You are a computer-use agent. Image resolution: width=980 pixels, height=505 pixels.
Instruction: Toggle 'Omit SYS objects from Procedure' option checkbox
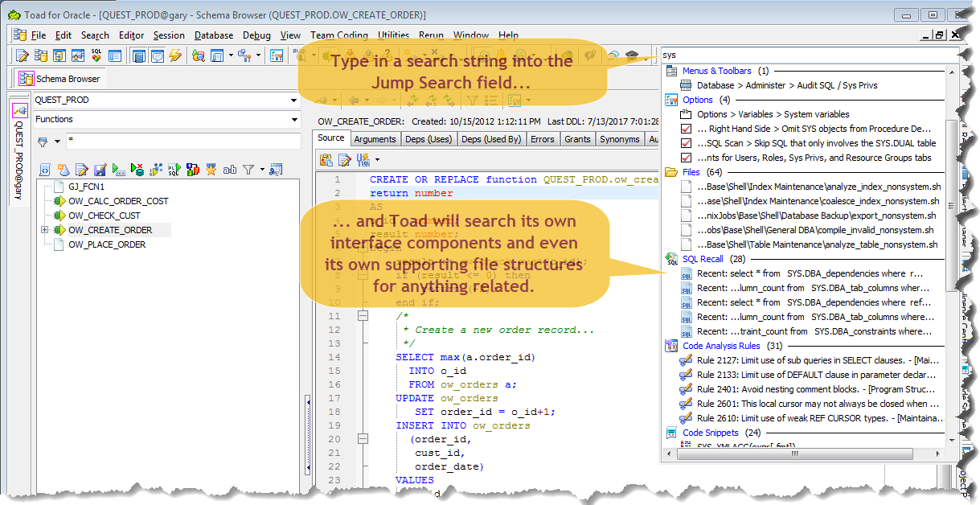click(x=686, y=129)
